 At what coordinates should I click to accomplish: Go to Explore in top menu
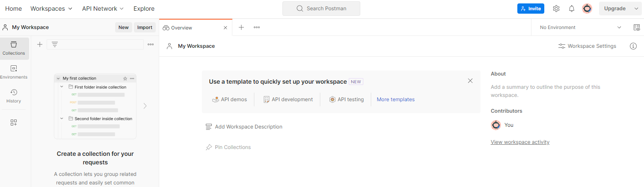pos(144,9)
